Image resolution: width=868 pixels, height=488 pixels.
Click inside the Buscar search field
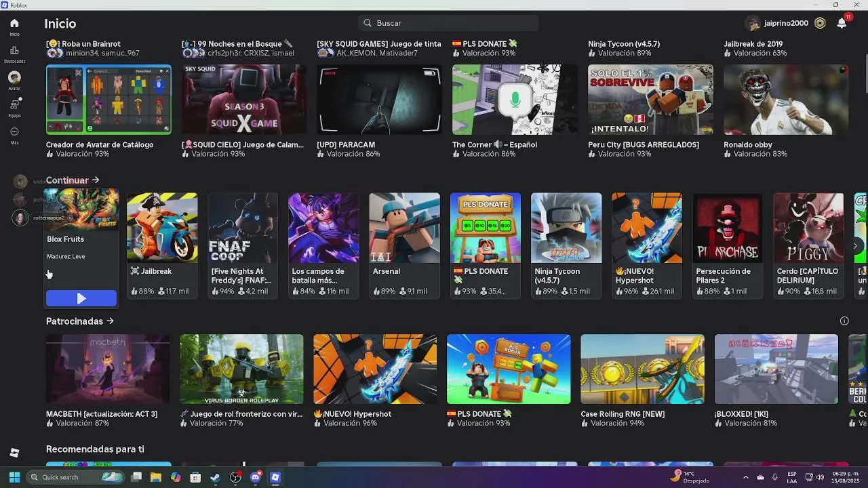pyautogui.click(x=448, y=23)
